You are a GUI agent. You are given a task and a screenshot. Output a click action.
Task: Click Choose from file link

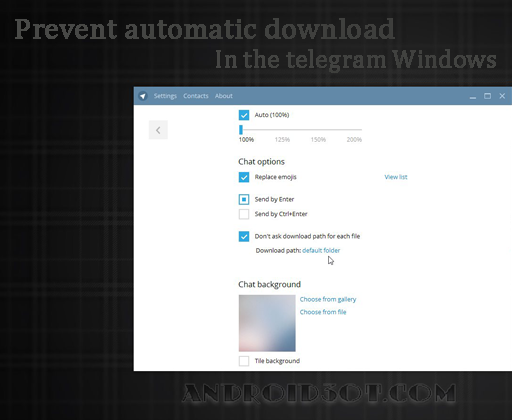(323, 312)
